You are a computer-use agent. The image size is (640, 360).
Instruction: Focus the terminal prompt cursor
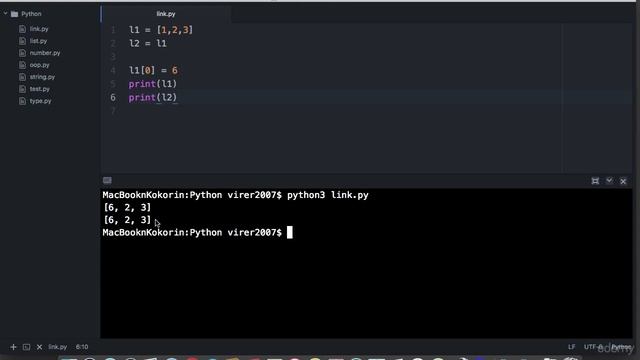point(289,233)
